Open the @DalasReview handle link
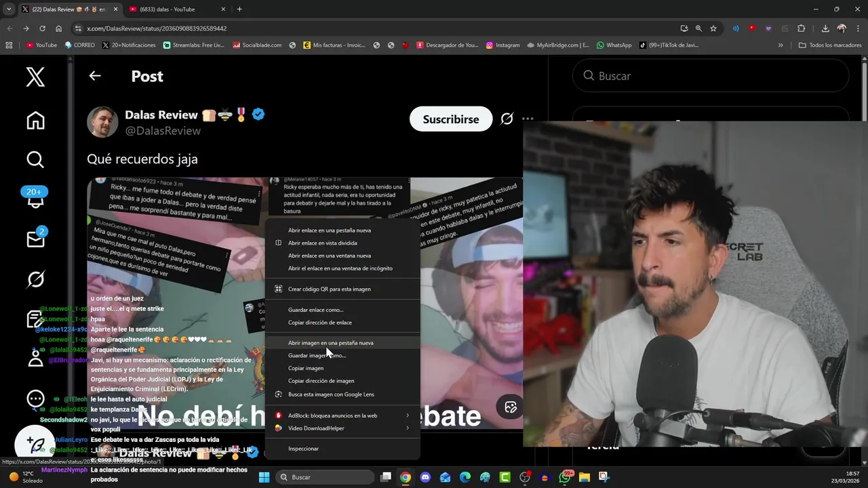 click(163, 130)
